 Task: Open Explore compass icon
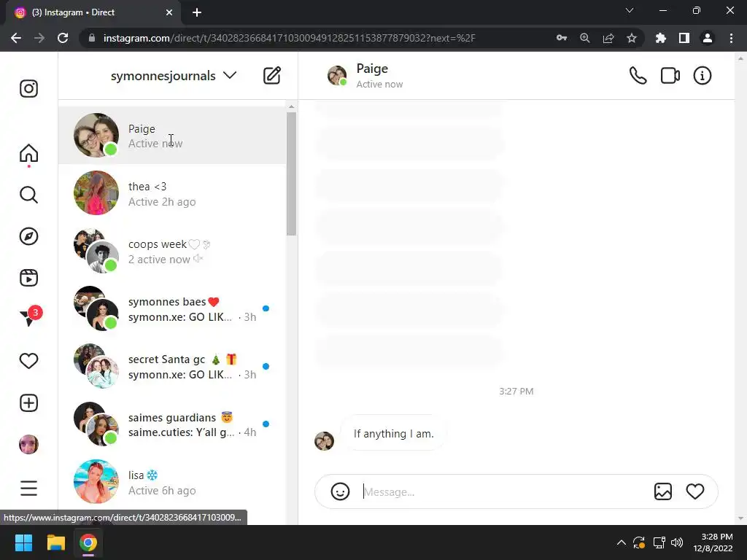pyautogui.click(x=28, y=236)
